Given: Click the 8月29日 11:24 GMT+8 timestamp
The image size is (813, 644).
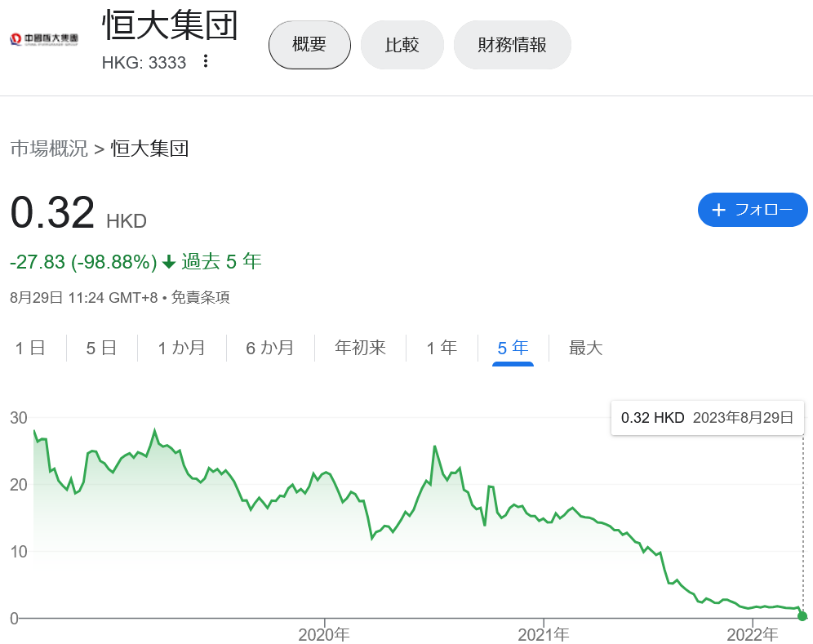Looking at the screenshot, I should coord(83,298).
